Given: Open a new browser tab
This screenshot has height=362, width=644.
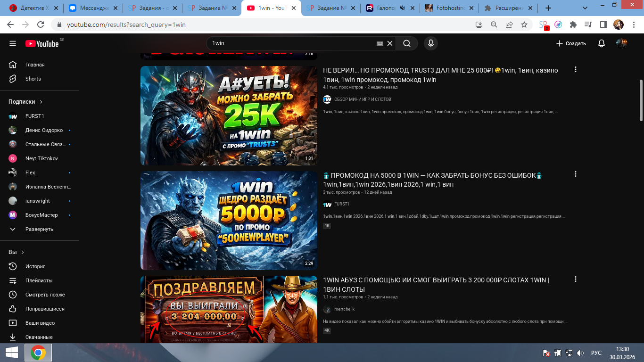Looking at the screenshot, I should pos(548,8).
